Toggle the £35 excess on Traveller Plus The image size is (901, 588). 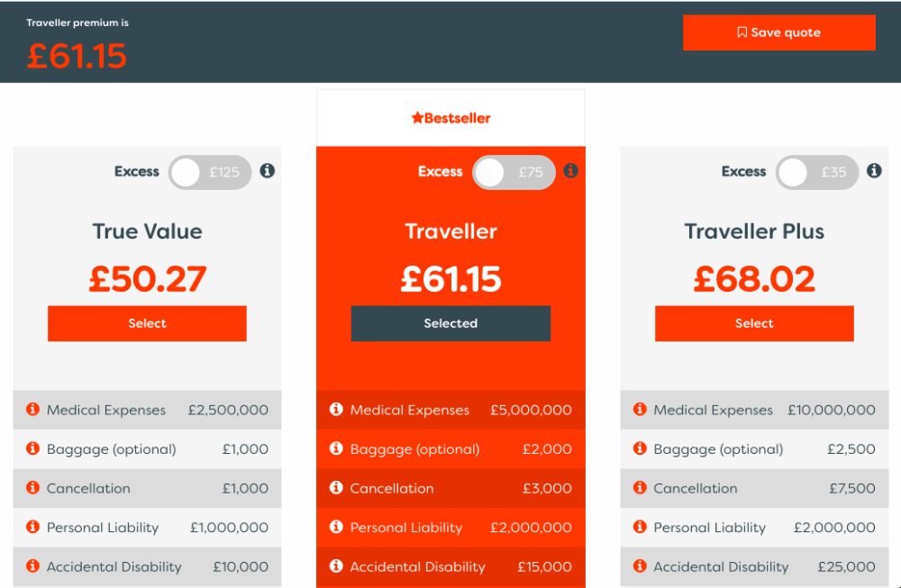click(x=816, y=172)
